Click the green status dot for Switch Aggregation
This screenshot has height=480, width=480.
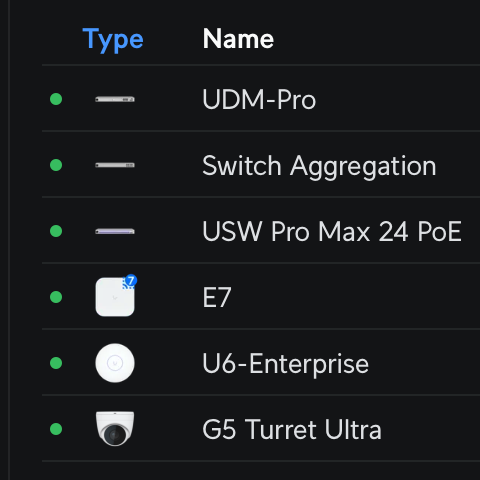pyautogui.click(x=56, y=165)
